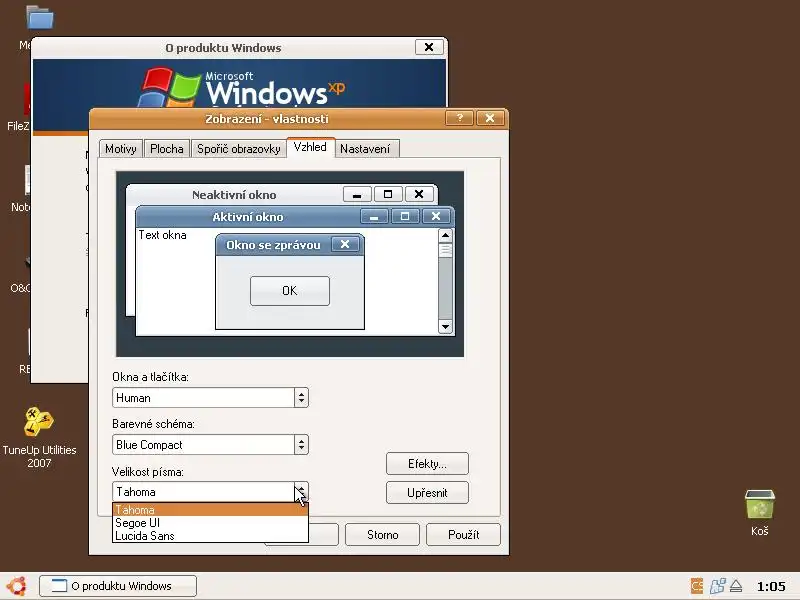Image resolution: width=800 pixels, height=600 pixels.
Task: Close the Zobrazení - vlastnosti dialog
Action: pyautogui.click(x=490, y=118)
